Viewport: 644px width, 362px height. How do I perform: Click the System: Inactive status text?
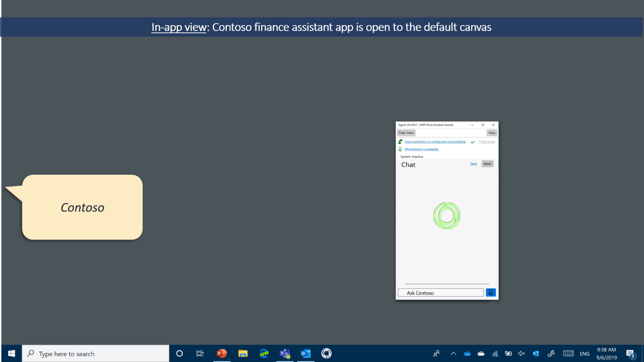click(x=412, y=157)
